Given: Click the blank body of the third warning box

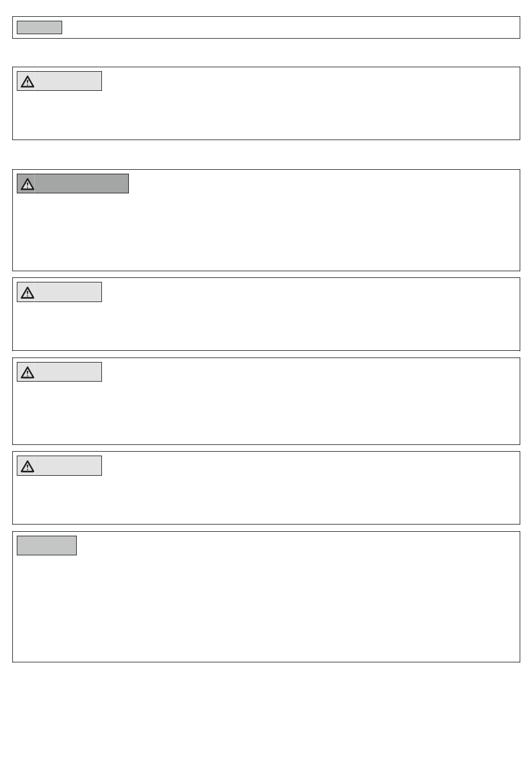Looking at the screenshot, I should pyautogui.click(x=266, y=326).
